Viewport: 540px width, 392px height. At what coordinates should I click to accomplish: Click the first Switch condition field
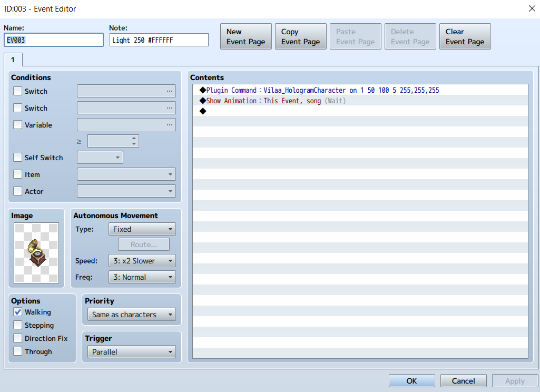pos(126,91)
